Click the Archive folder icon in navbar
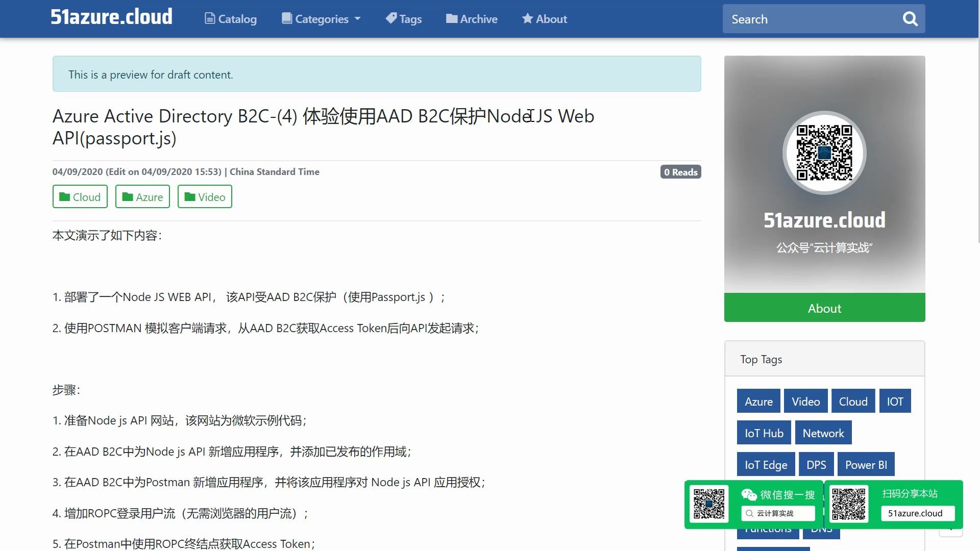The height and width of the screenshot is (551, 980). tap(452, 19)
